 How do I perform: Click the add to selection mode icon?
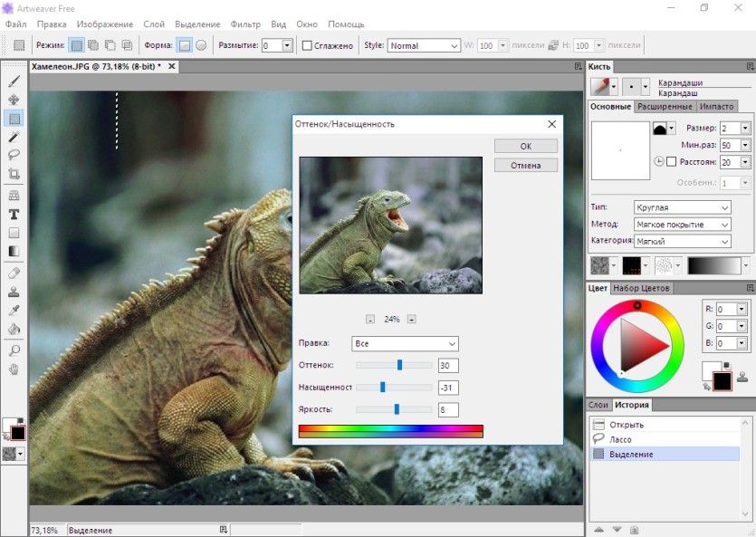tap(93, 45)
